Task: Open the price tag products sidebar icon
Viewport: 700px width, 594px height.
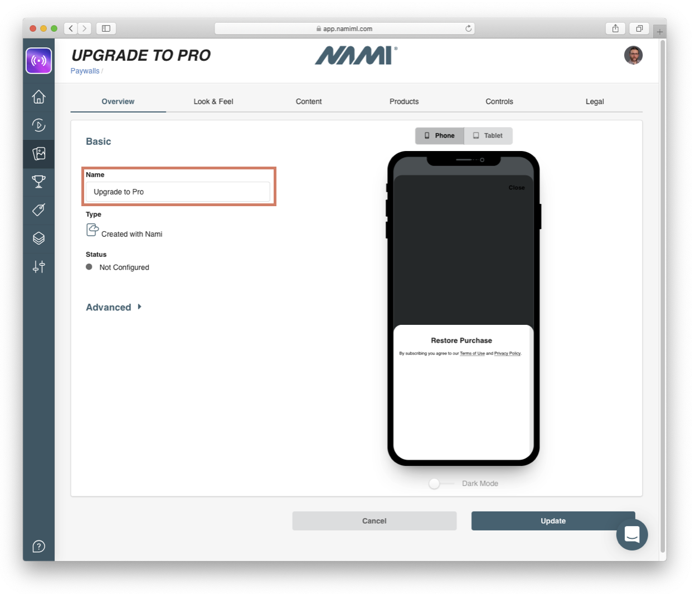Action: pos(38,210)
